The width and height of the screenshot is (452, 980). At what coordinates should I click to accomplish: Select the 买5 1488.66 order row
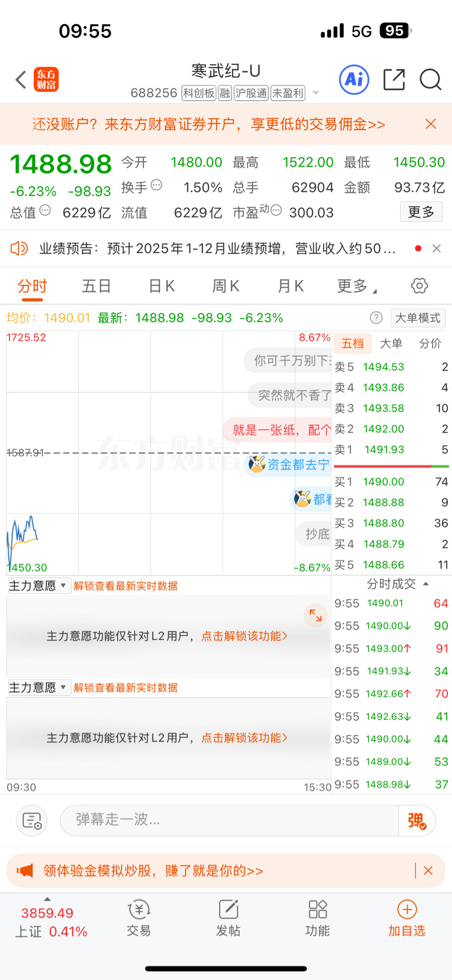click(x=391, y=565)
